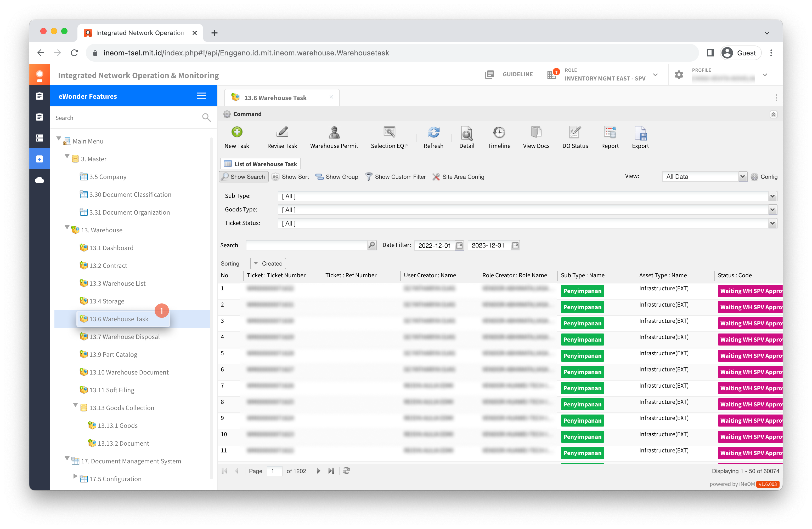Image resolution: width=812 pixels, height=529 pixels.
Task: Open the end date calendar picker
Action: [x=515, y=245]
